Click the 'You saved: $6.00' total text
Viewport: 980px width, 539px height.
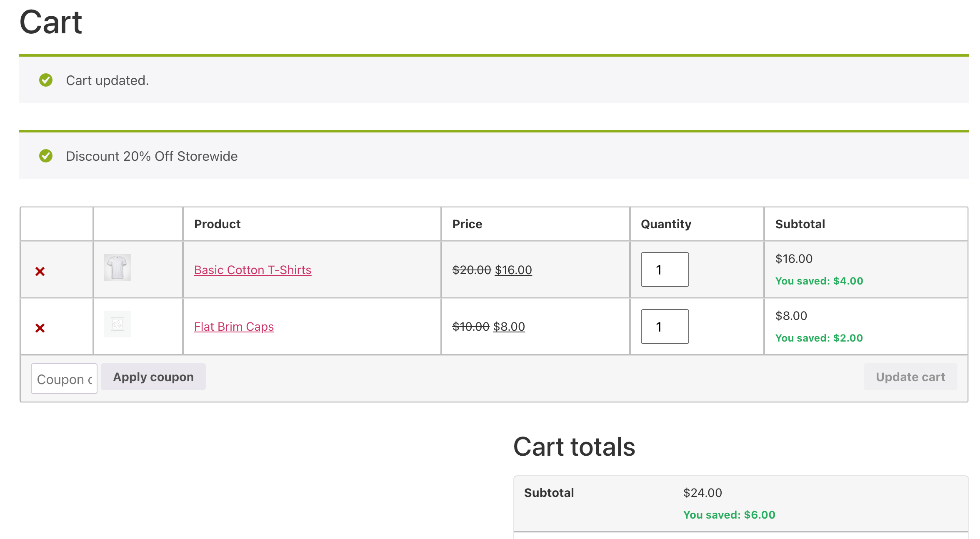pos(729,515)
